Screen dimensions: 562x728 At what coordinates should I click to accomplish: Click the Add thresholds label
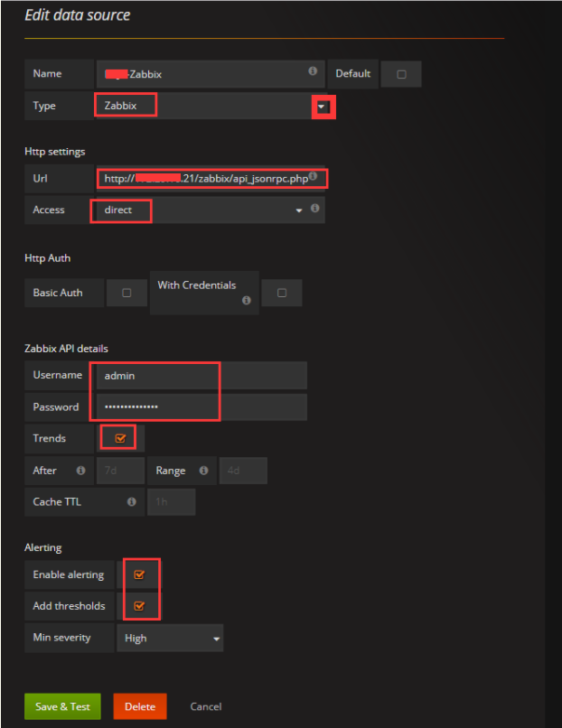pos(69,606)
